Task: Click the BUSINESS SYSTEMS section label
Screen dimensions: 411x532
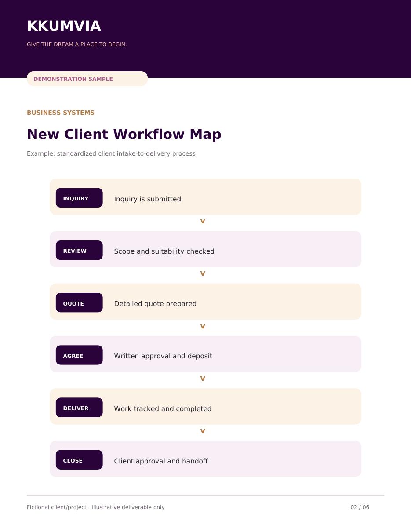Action: point(61,113)
